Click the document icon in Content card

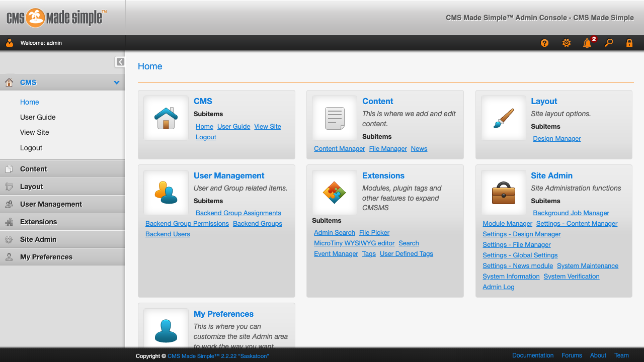pos(335,118)
